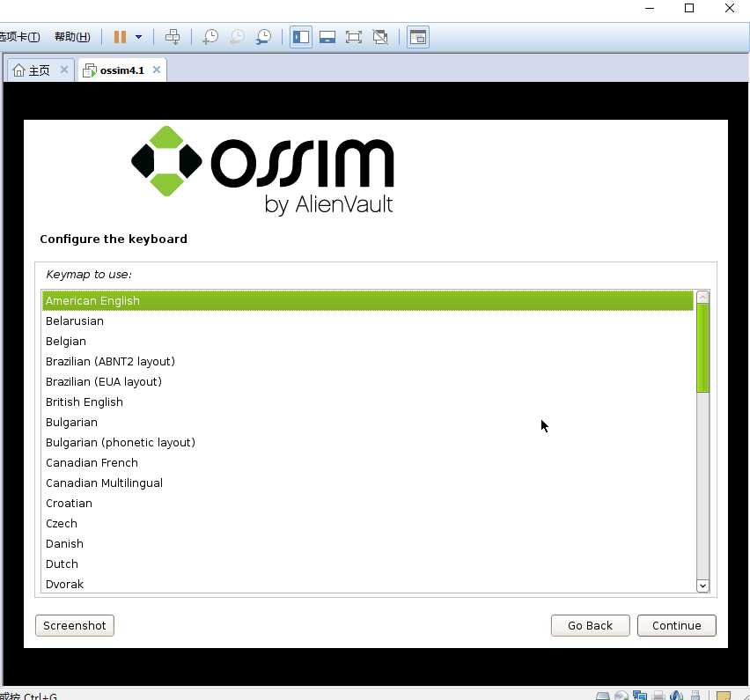
Task: Click the Screenshot button
Action: coord(75,626)
